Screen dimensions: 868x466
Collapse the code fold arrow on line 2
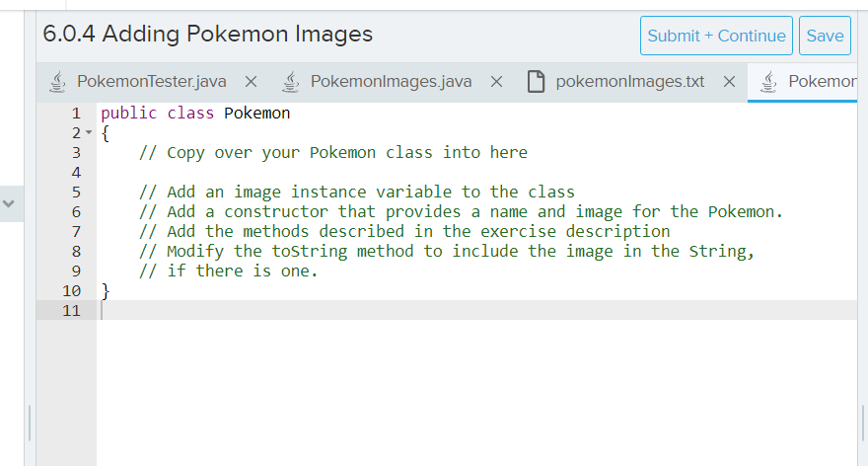89,132
